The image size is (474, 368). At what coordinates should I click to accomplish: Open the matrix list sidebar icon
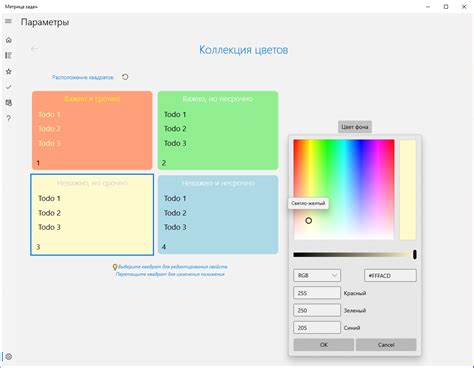pyautogui.click(x=9, y=55)
